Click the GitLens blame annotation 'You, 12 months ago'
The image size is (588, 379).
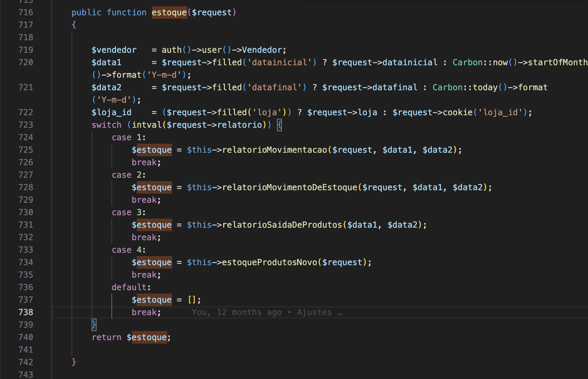click(x=236, y=312)
